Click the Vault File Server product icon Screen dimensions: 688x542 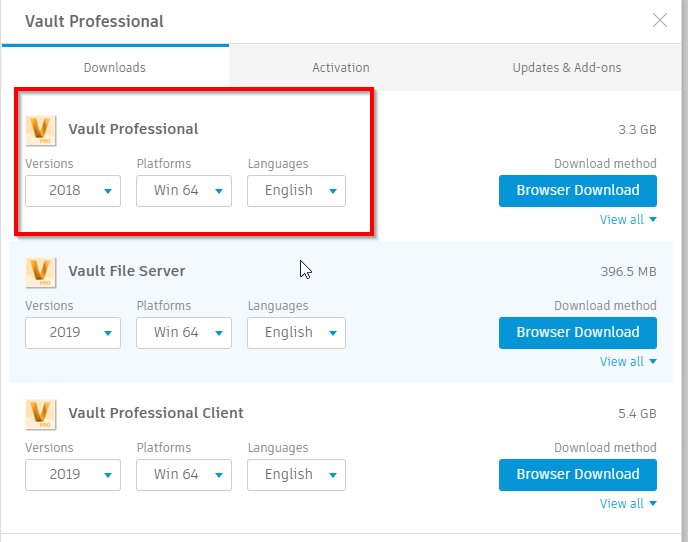[40, 272]
